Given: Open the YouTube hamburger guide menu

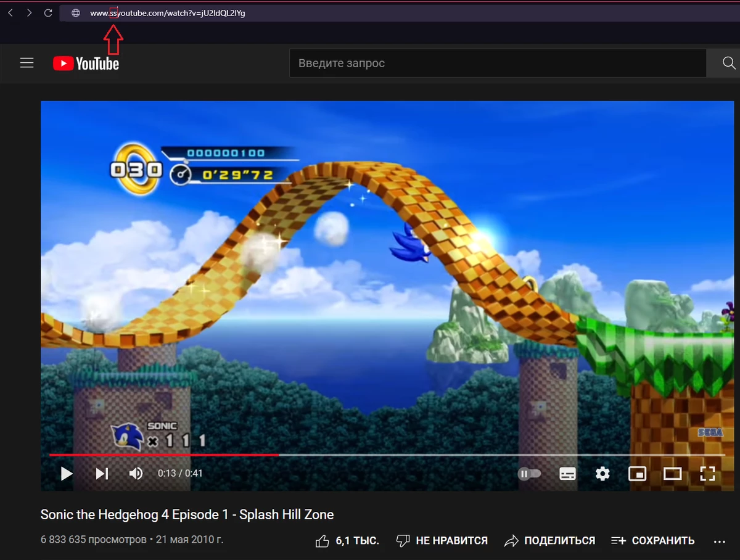Looking at the screenshot, I should [27, 63].
